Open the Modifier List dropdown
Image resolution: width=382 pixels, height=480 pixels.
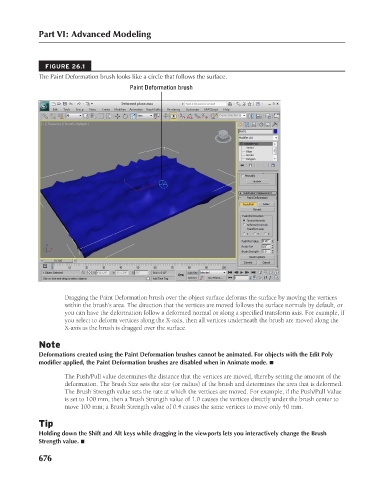click(x=258, y=137)
